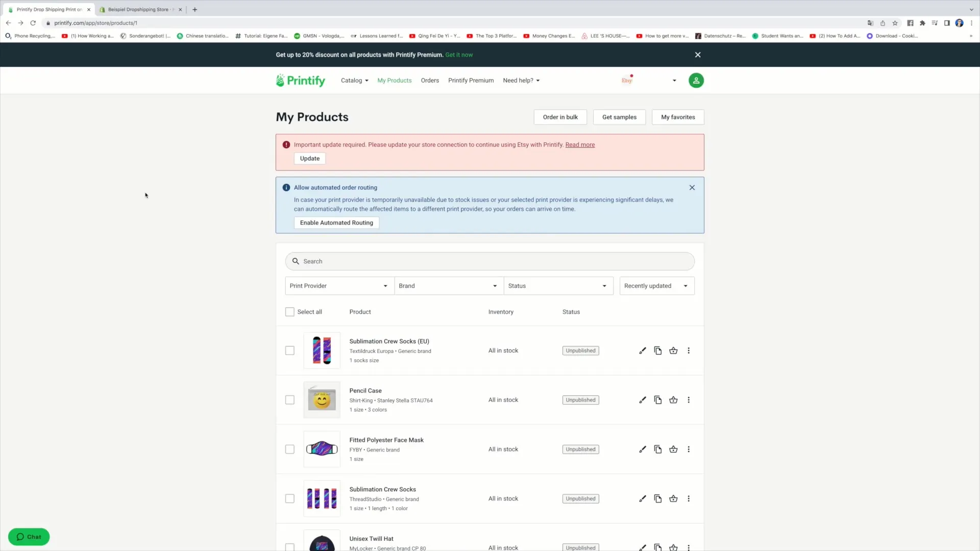Open Printify Premium in navigation

[471, 81]
